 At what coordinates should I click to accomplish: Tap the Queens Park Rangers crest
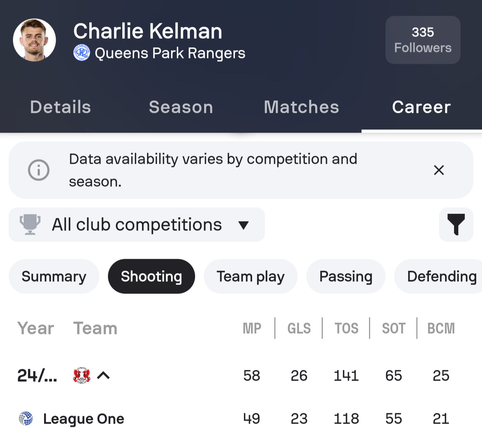pyautogui.click(x=81, y=53)
